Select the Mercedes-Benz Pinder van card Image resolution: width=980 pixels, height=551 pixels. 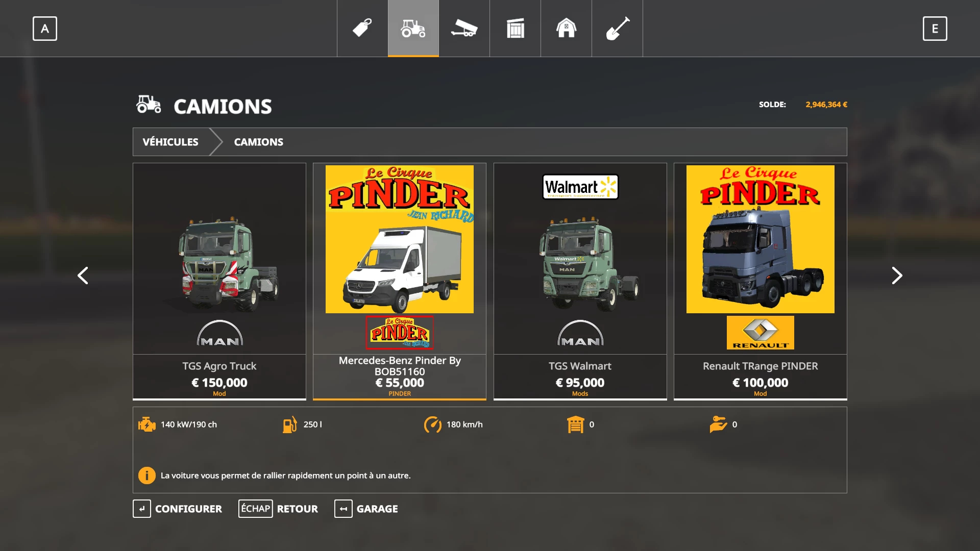pos(400,281)
